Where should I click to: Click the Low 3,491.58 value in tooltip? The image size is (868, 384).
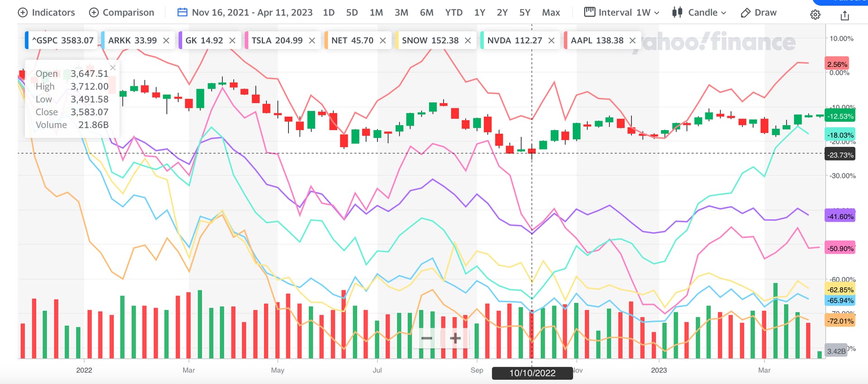coord(90,99)
